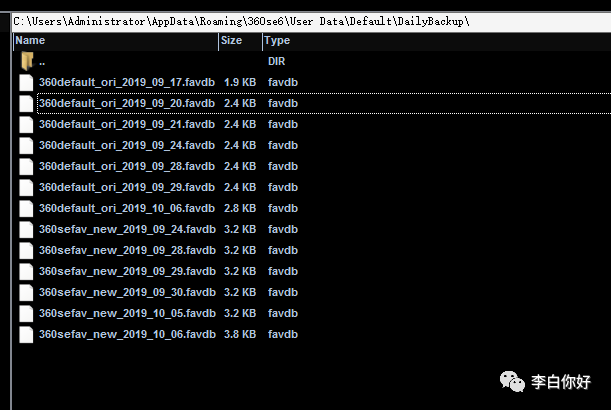The height and width of the screenshot is (410, 611).
Task: Select file name 360default_ori_2019_09_20.favdb
Action: pos(127,104)
